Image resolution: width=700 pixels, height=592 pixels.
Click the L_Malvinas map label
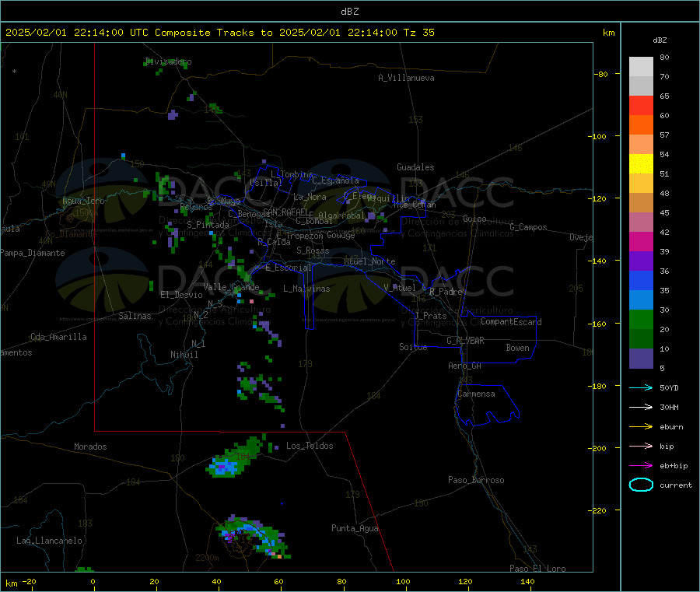[306, 289]
